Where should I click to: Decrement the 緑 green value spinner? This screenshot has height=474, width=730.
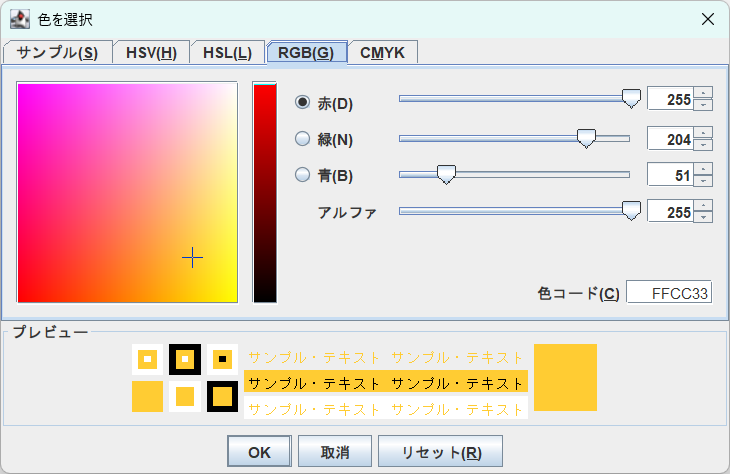coord(703,145)
